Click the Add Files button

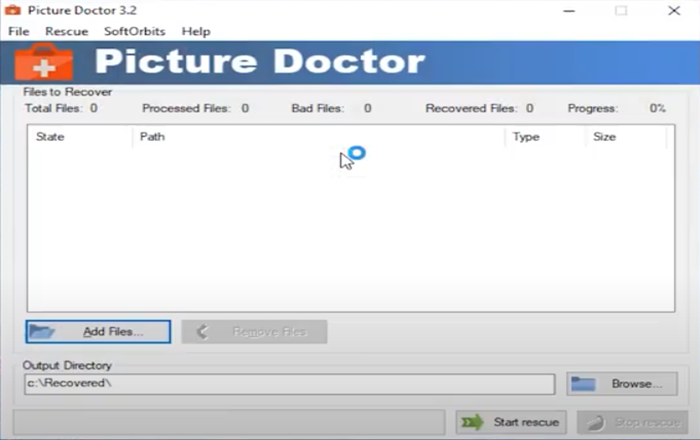click(x=98, y=332)
